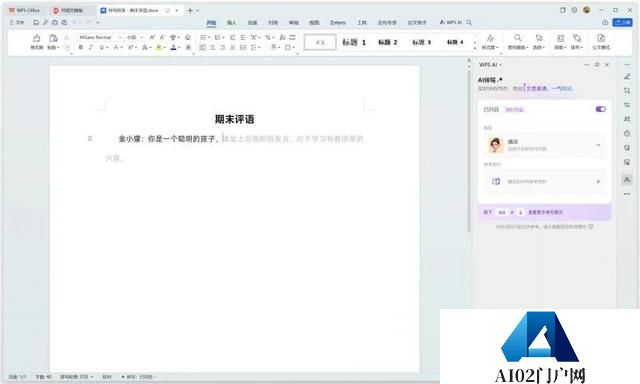The width and height of the screenshot is (640, 384).
Task: Click the blue share button
Action: (622, 22)
